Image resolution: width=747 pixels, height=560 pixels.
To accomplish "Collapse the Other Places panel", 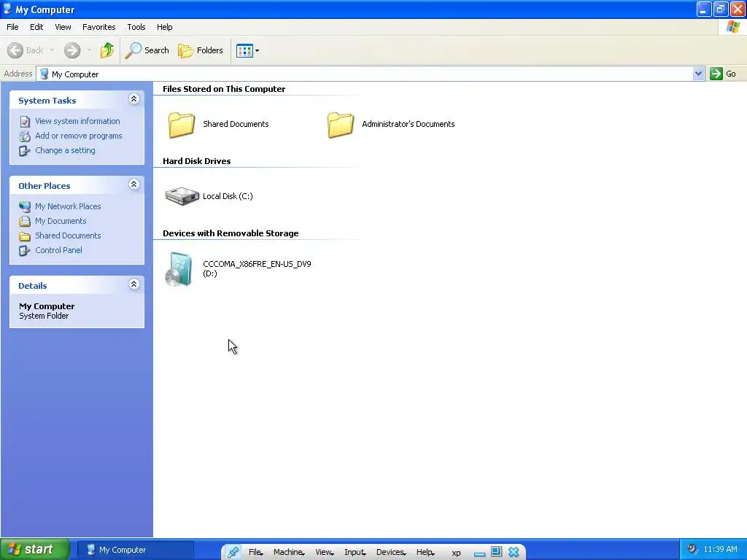I will (x=134, y=184).
